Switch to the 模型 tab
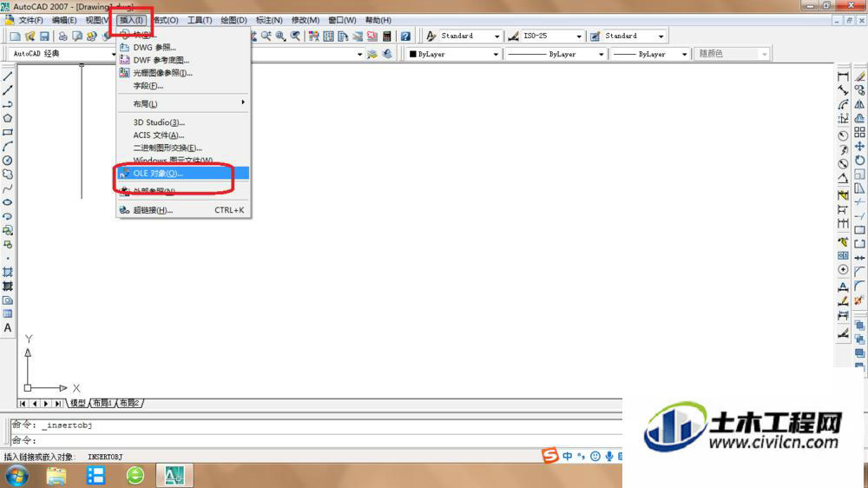868x488 pixels. coord(78,403)
